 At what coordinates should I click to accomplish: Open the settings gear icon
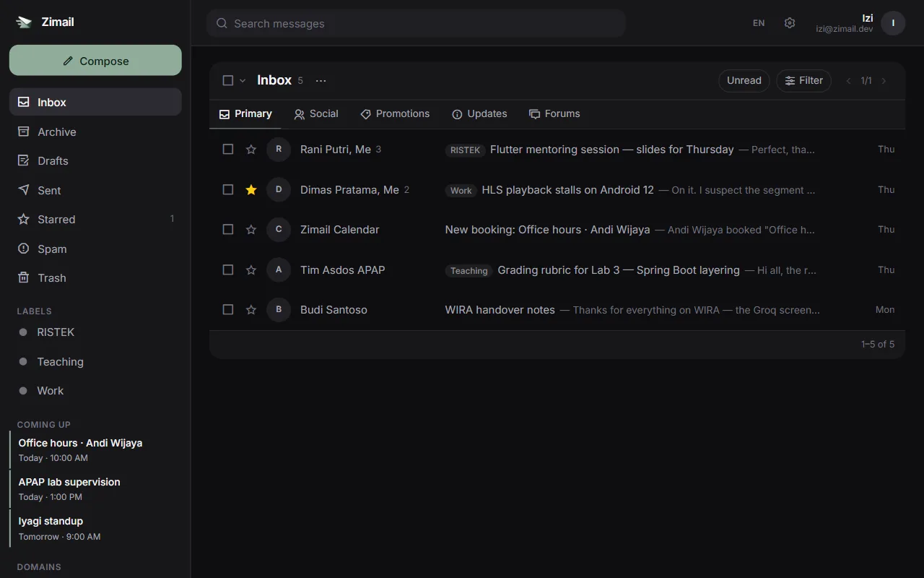point(790,23)
